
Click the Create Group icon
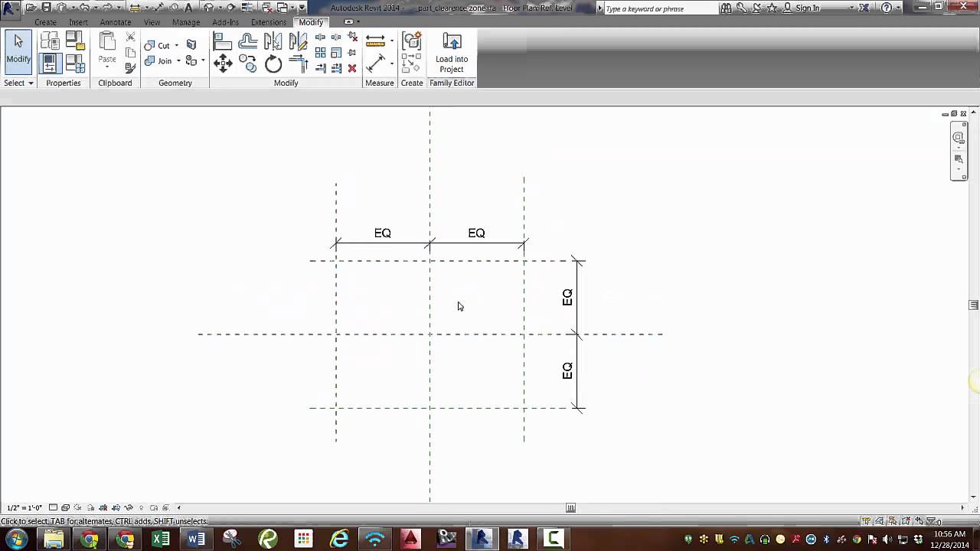click(x=411, y=41)
